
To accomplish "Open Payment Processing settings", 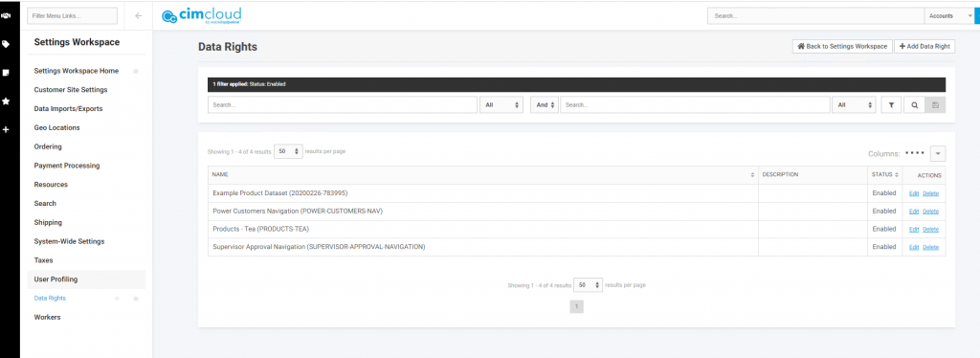I will pos(67,166).
